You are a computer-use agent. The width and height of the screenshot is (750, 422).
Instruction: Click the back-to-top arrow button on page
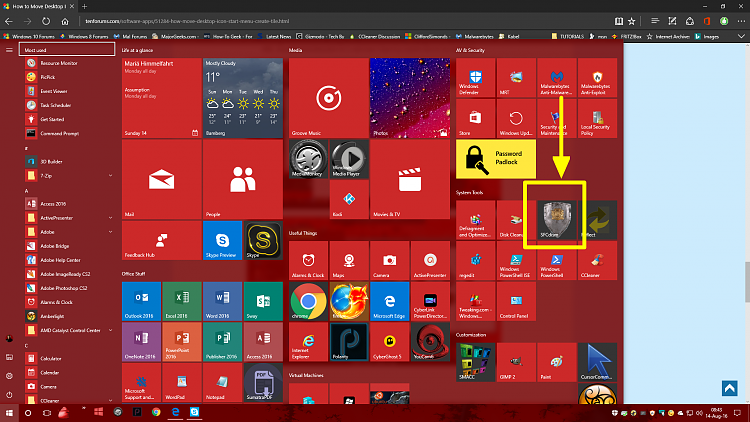coord(729,389)
